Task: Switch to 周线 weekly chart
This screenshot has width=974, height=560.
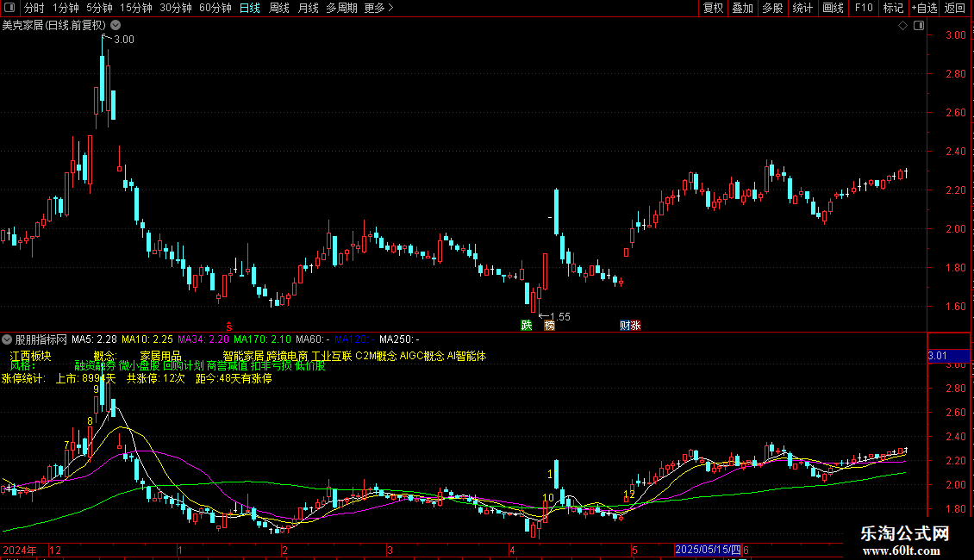Action: point(279,8)
